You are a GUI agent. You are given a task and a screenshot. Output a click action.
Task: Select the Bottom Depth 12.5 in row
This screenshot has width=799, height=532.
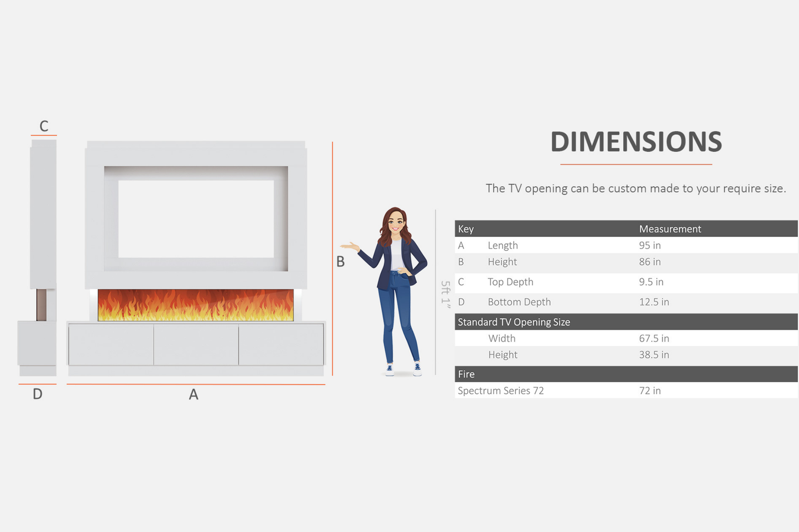click(x=626, y=302)
